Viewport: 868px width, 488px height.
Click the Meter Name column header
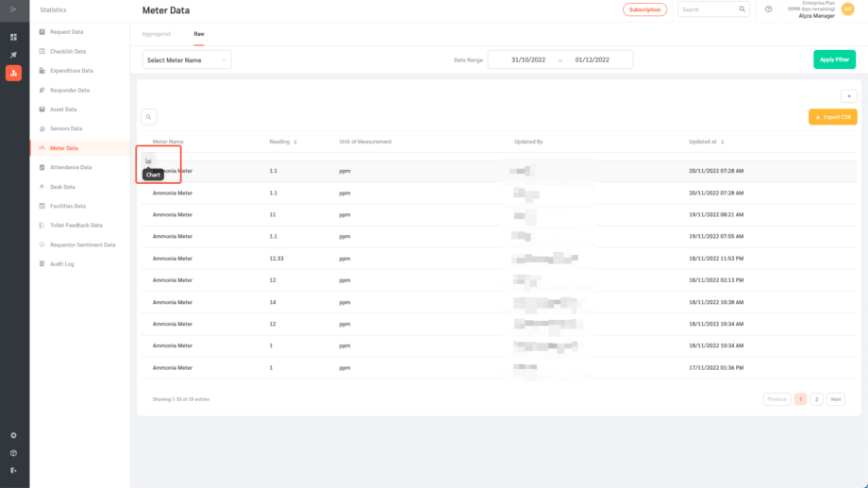[x=168, y=142]
